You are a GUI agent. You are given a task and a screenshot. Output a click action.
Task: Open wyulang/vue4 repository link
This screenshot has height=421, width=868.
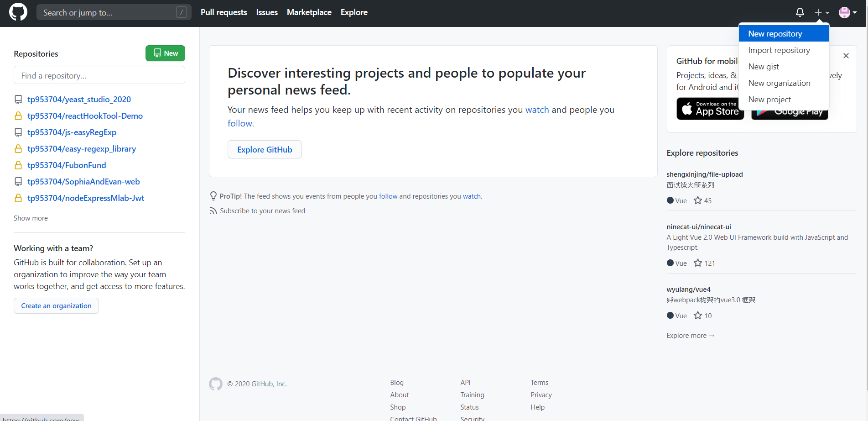pos(688,289)
